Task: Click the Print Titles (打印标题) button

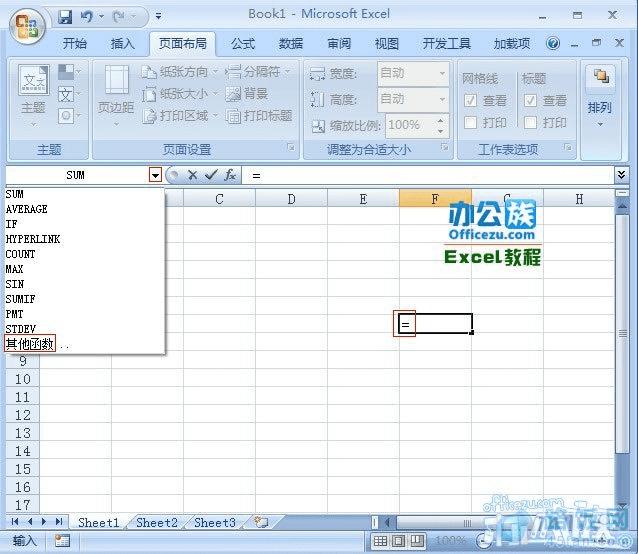Action: (259, 116)
